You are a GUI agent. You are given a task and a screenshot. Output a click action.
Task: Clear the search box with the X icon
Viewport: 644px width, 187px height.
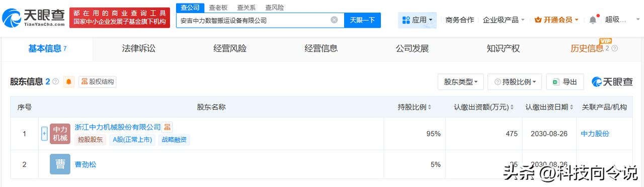(334, 20)
